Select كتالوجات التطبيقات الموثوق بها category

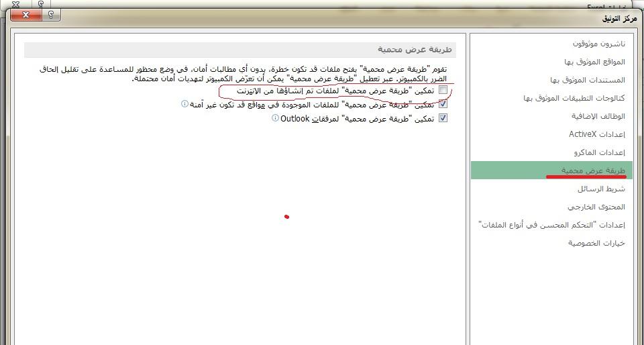pyautogui.click(x=574, y=98)
